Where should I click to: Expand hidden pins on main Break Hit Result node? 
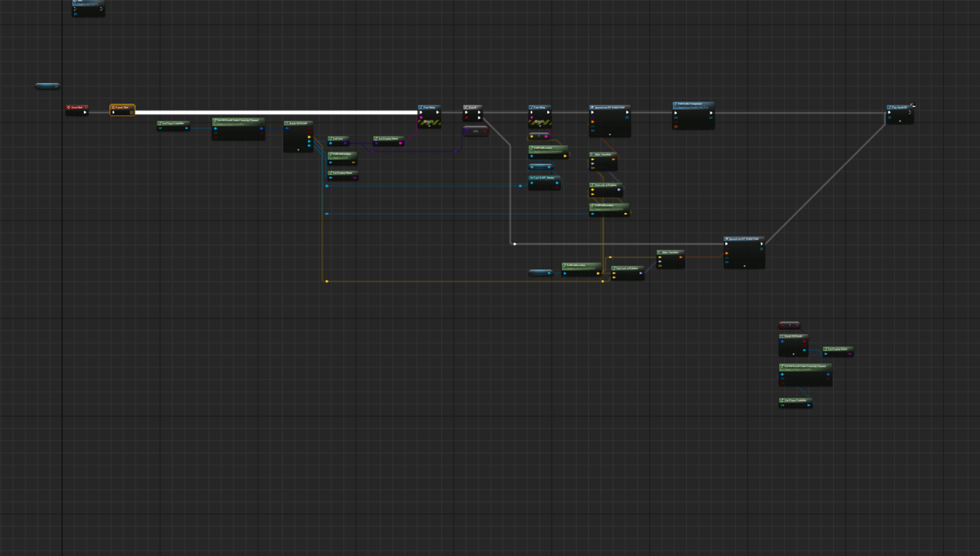tap(298, 149)
